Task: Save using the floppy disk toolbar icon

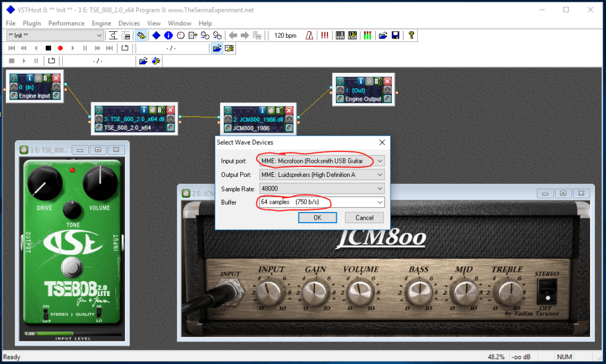Action: click(395, 36)
